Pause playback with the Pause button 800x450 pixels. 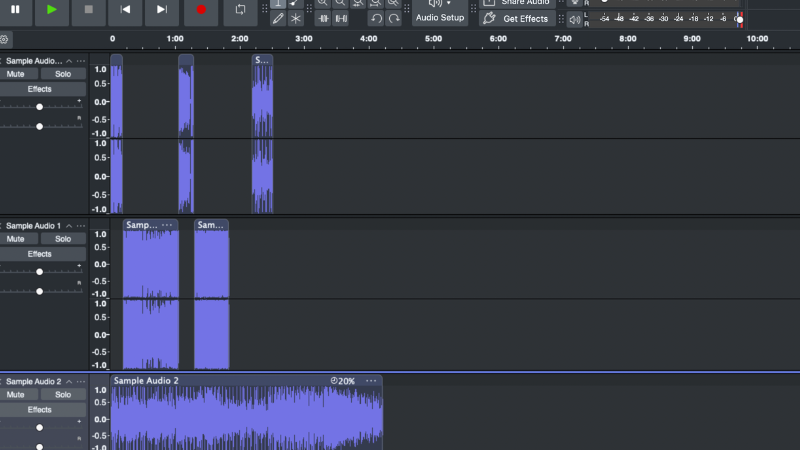click(15, 10)
